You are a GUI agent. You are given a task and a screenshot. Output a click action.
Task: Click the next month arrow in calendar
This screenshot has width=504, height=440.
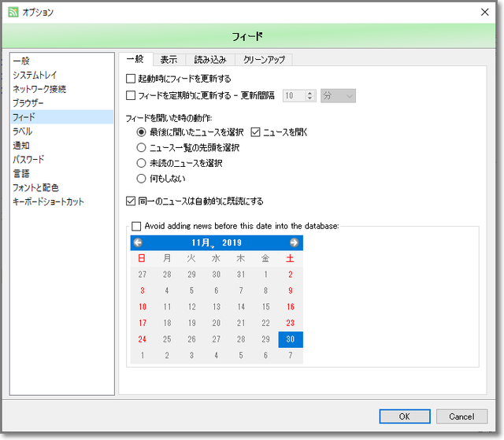[294, 242]
